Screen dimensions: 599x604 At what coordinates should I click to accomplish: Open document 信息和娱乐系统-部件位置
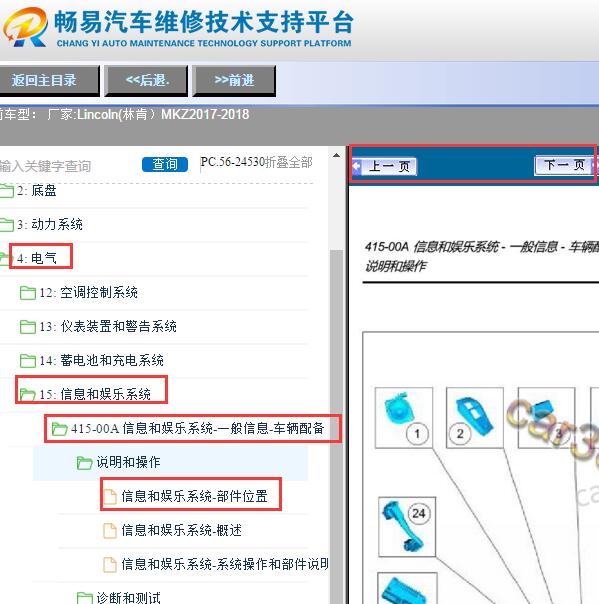click(195, 496)
